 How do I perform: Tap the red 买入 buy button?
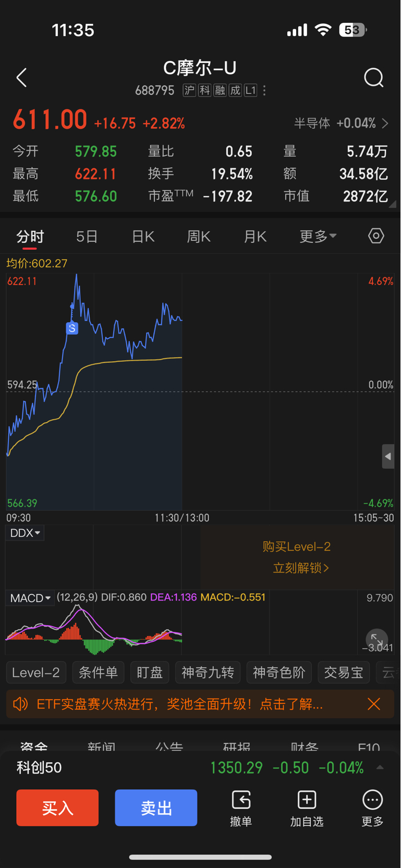57,808
